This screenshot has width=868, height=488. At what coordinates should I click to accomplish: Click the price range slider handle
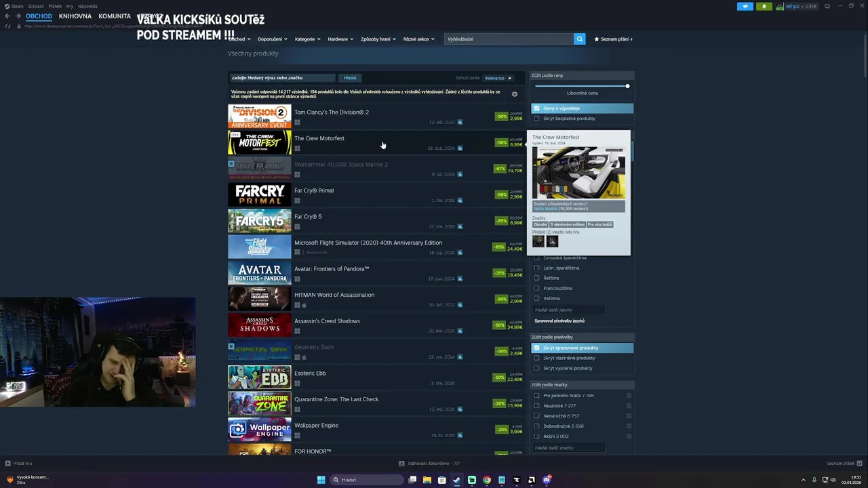[627, 86]
